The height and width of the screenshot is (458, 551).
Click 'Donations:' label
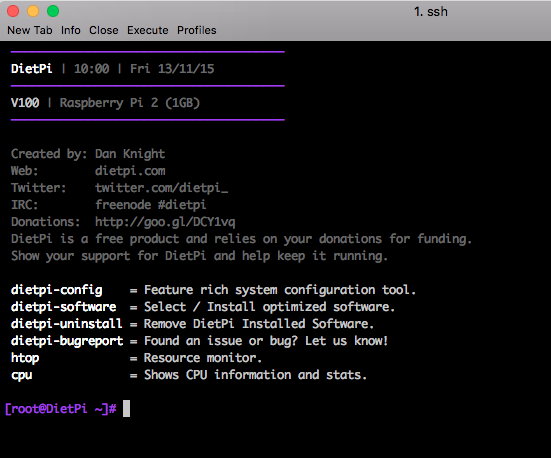click(46, 222)
